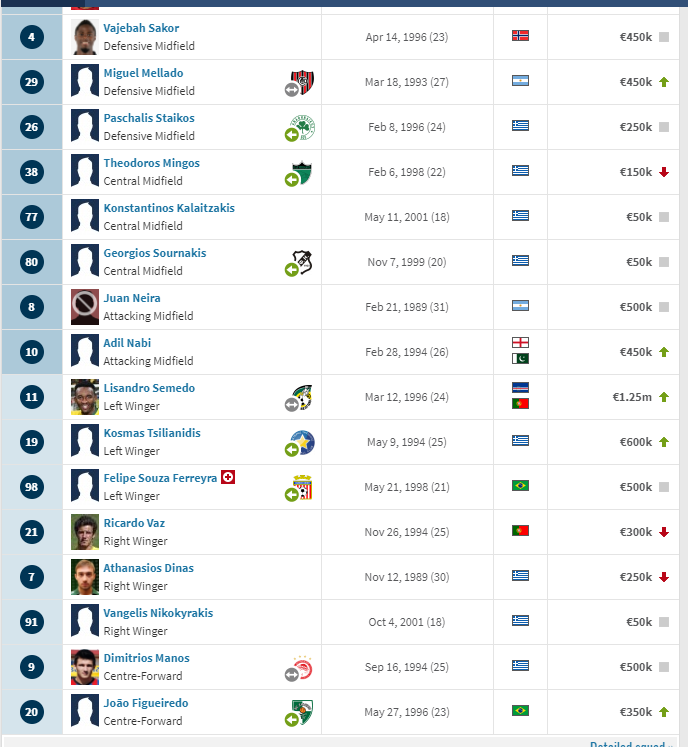688x747 pixels.
Task: Click Miguel Mellado's former club crest icon
Action: point(302,82)
